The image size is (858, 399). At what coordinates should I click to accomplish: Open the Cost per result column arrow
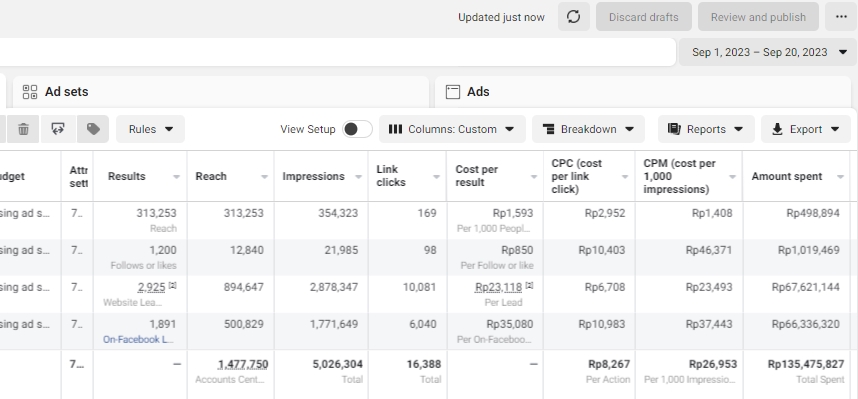pyautogui.click(x=534, y=177)
